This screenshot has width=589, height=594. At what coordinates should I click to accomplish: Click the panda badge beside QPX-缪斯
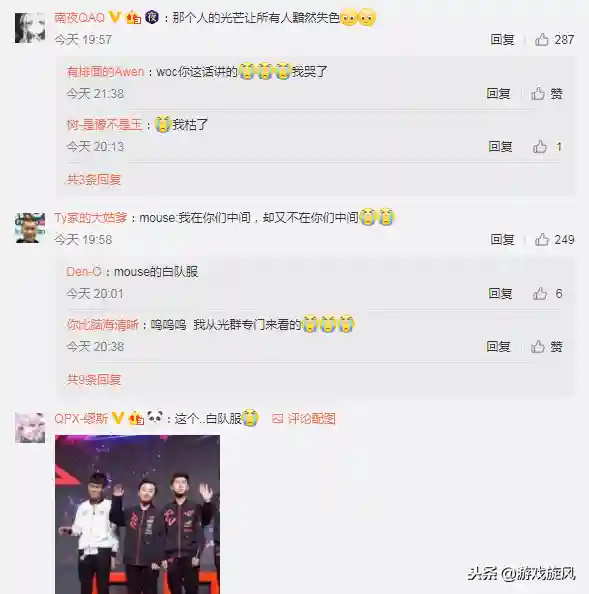point(155,417)
